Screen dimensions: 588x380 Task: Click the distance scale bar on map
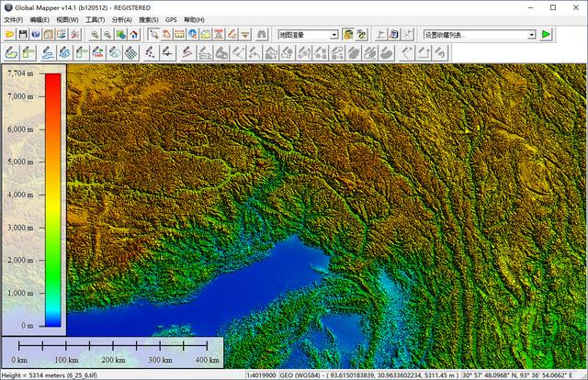[x=113, y=347]
